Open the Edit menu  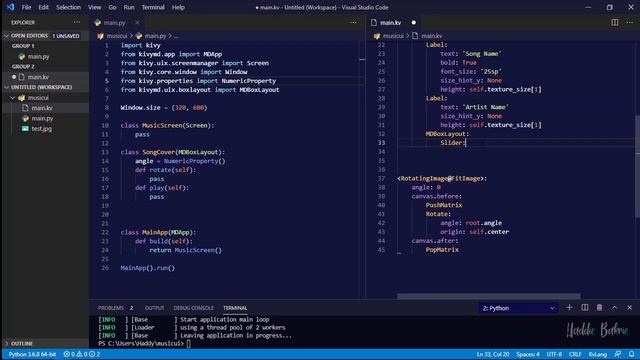(43, 7)
